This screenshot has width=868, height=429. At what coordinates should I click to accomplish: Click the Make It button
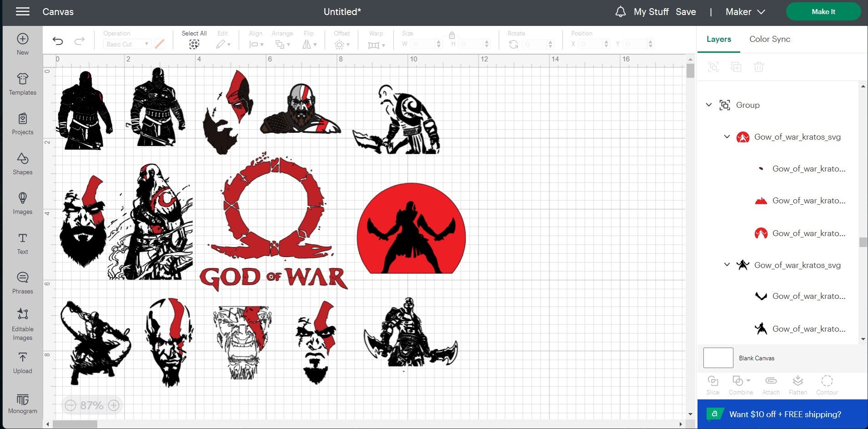pyautogui.click(x=823, y=12)
